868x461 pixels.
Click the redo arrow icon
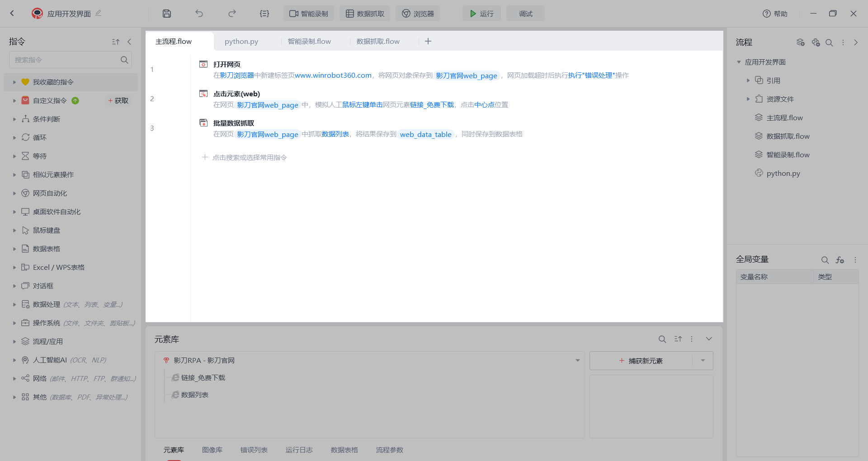(232, 14)
